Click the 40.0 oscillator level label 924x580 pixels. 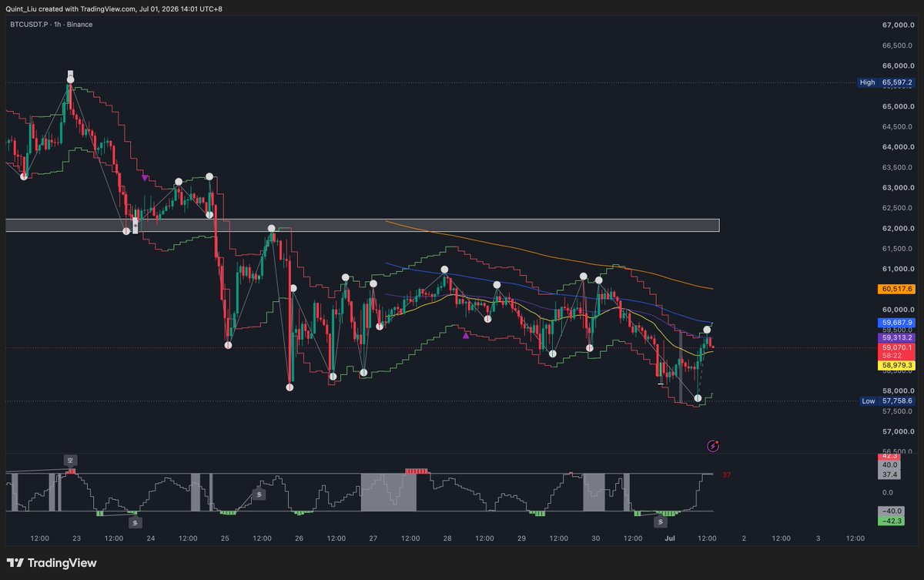(891, 465)
